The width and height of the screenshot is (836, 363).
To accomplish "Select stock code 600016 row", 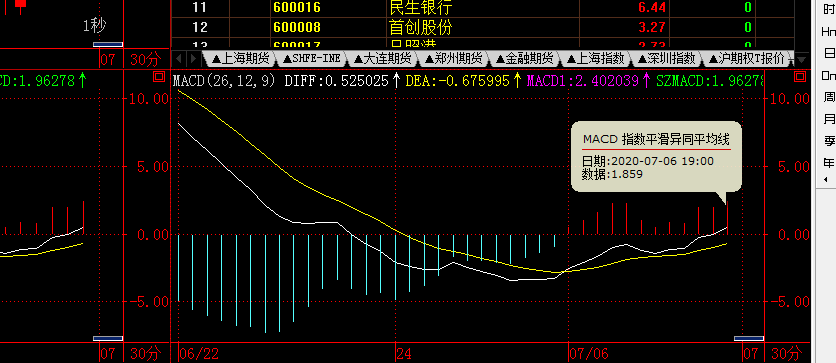I will pyautogui.click(x=296, y=7).
